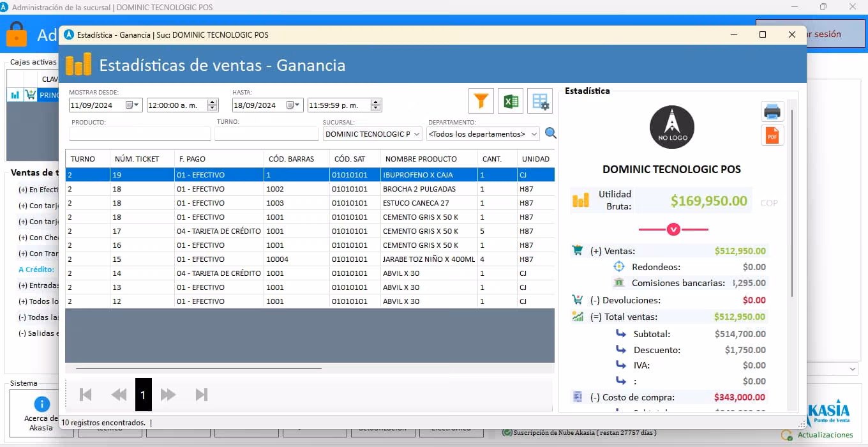Click ticket number 16 cell
The image size is (868, 447).
tap(142, 245)
